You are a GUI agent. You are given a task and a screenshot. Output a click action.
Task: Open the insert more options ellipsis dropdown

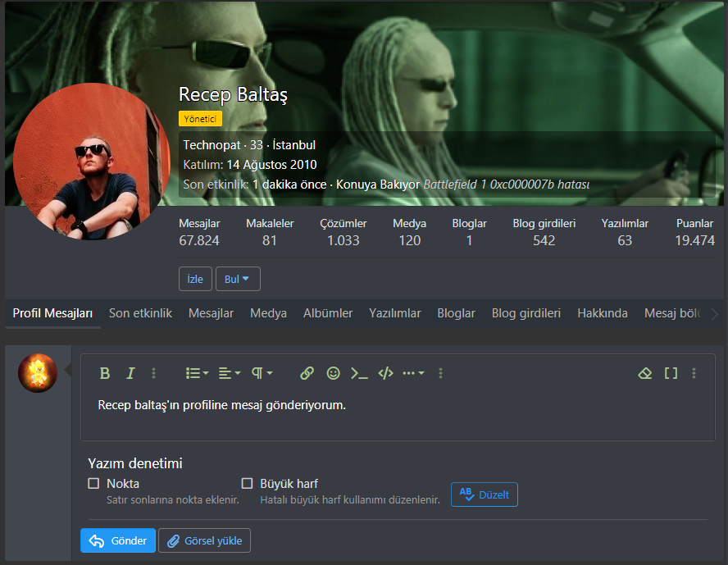point(413,373)
